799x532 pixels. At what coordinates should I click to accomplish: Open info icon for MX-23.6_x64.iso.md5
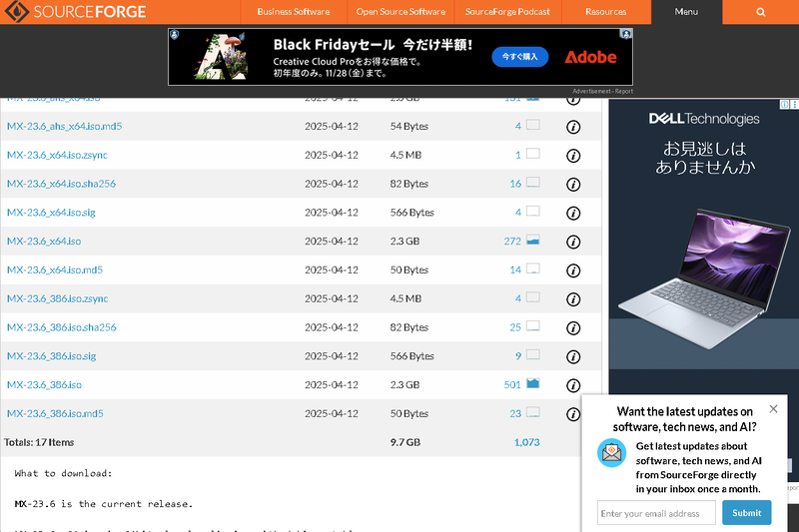573,270
